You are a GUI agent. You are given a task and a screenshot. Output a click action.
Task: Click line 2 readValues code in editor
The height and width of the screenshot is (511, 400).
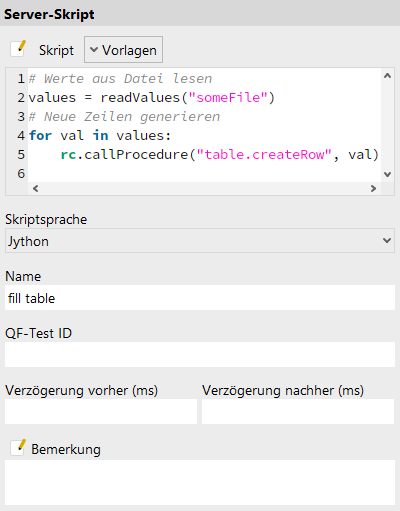(x=152, y=98)
